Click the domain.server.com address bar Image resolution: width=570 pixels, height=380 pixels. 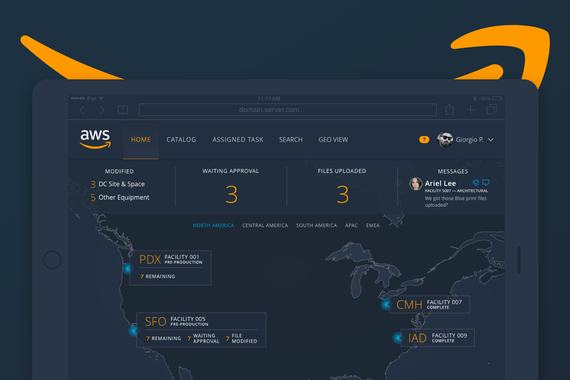point(288,110)
